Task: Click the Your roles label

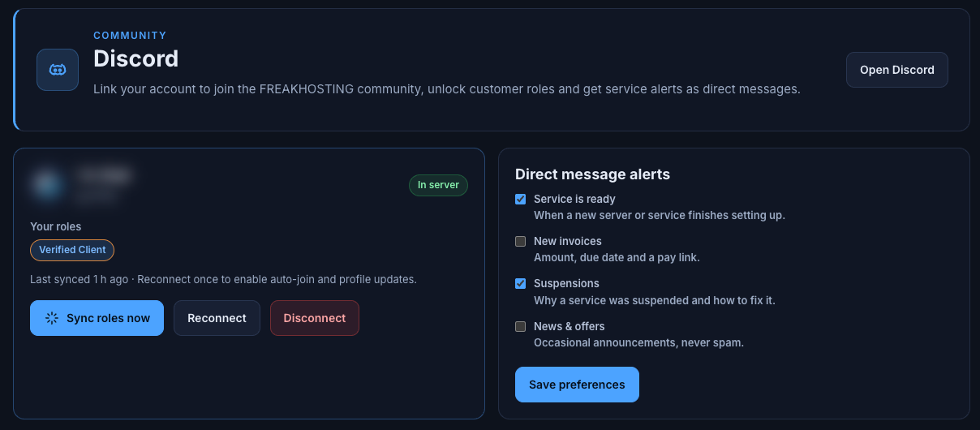Action: [x=56, y=226]
